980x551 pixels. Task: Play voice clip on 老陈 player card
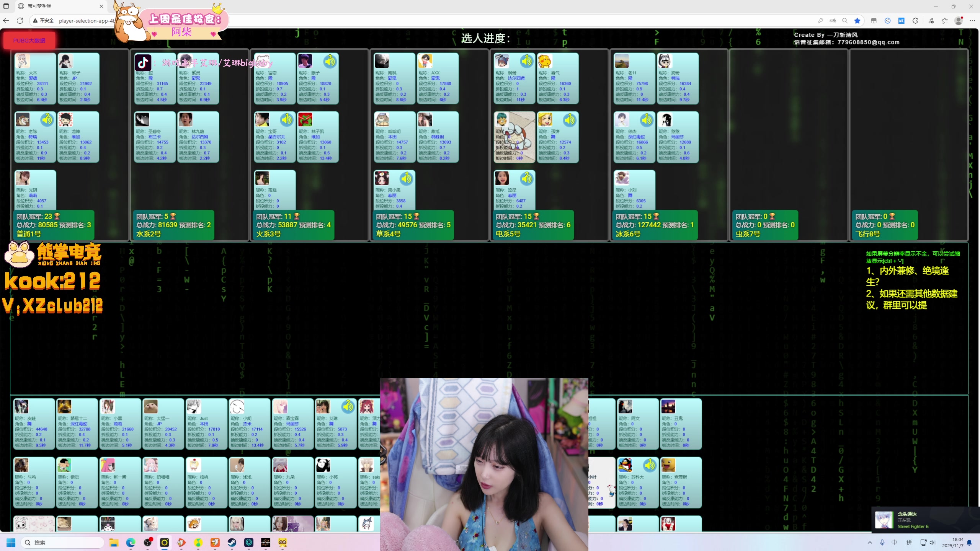tap(47, 120)
